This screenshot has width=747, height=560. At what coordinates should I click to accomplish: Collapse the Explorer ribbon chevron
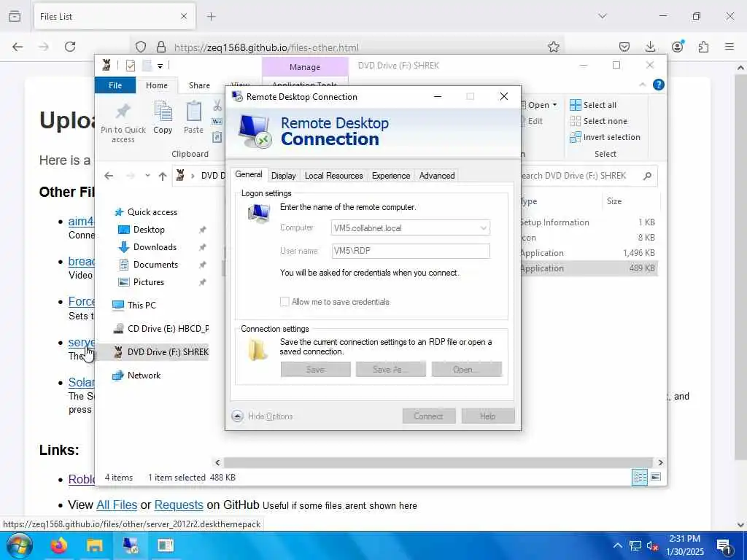coord(642,85)
